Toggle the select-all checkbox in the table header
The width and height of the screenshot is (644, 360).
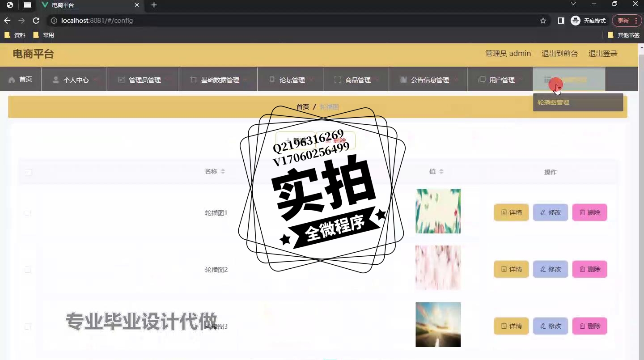(29, 172)
